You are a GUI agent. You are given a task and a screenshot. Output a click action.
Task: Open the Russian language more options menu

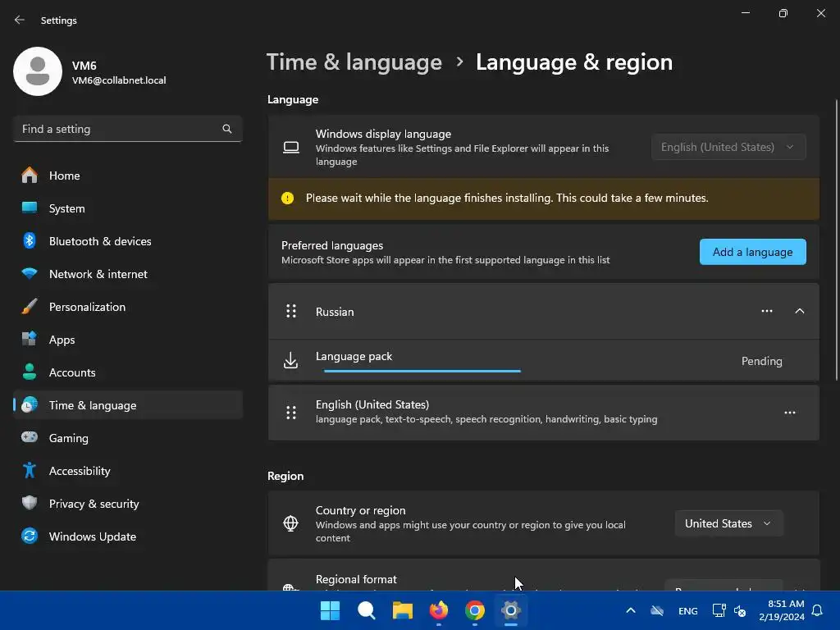(767, 311)
